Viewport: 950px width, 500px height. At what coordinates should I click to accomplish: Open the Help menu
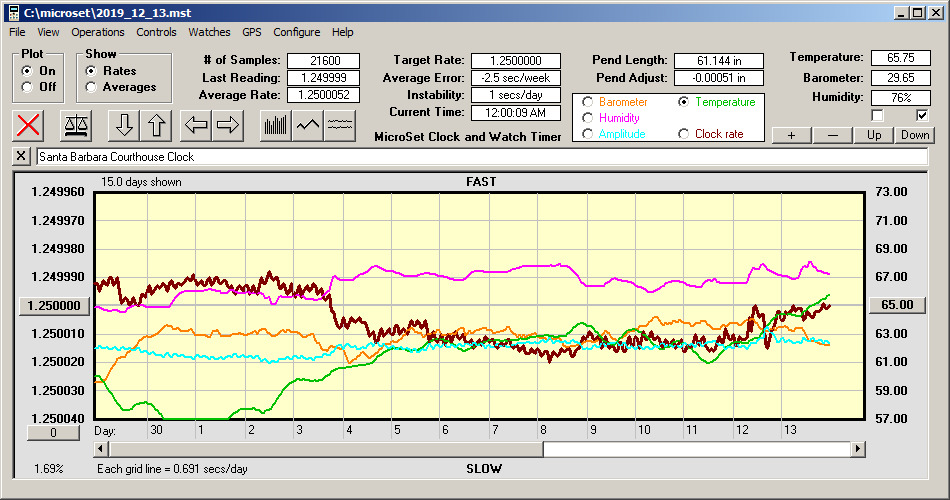342,32
